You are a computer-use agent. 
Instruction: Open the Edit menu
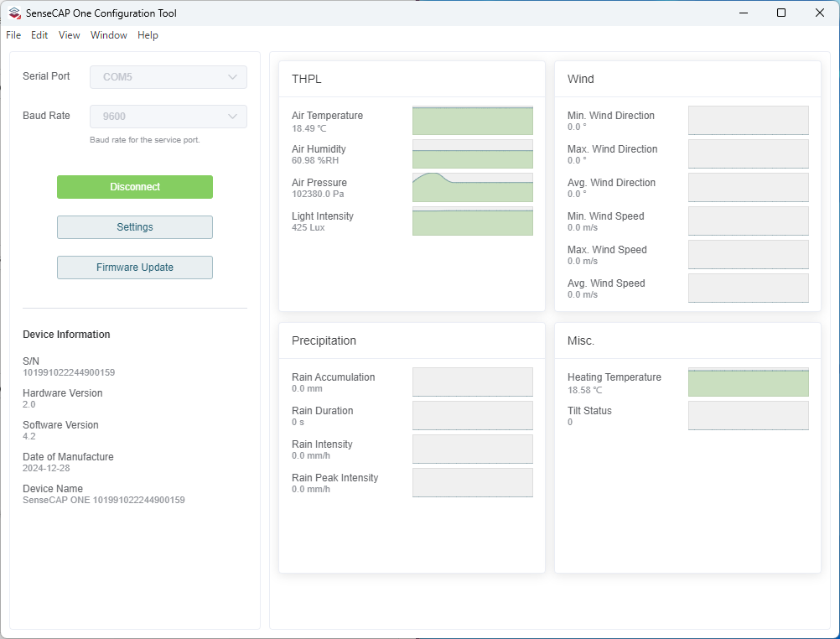coord(39,35)
